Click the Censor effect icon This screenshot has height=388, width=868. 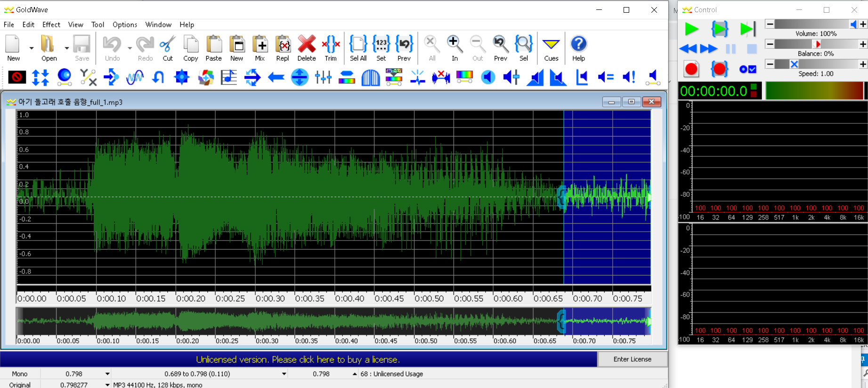click(17, 77)
